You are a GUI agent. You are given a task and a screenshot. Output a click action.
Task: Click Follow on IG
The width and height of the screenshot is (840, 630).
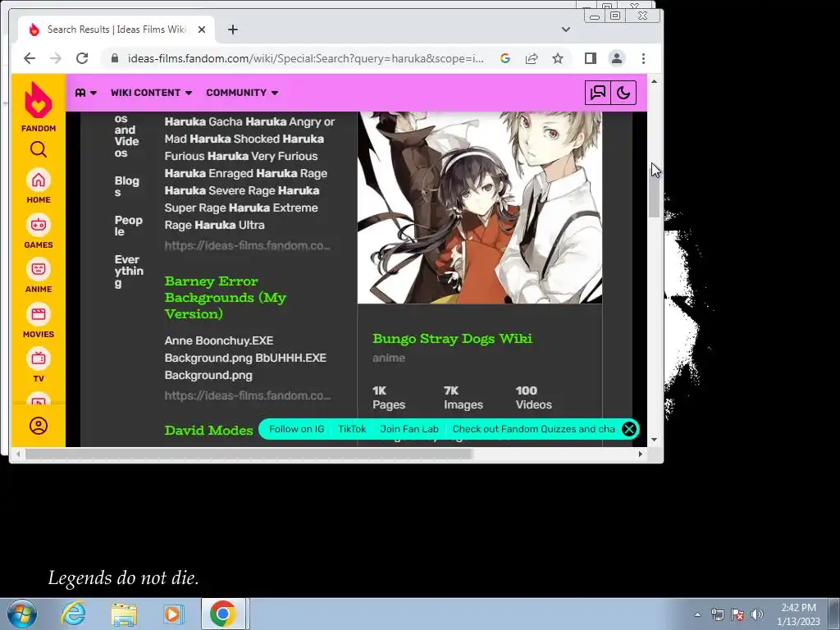pyautogui.click(x=296, y=429)
